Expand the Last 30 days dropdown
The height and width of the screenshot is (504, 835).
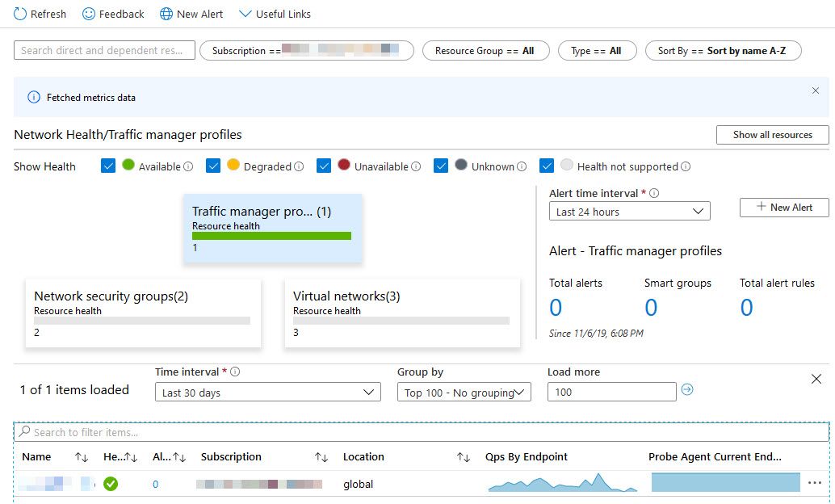pyautogui.click(x=267, y=393)
